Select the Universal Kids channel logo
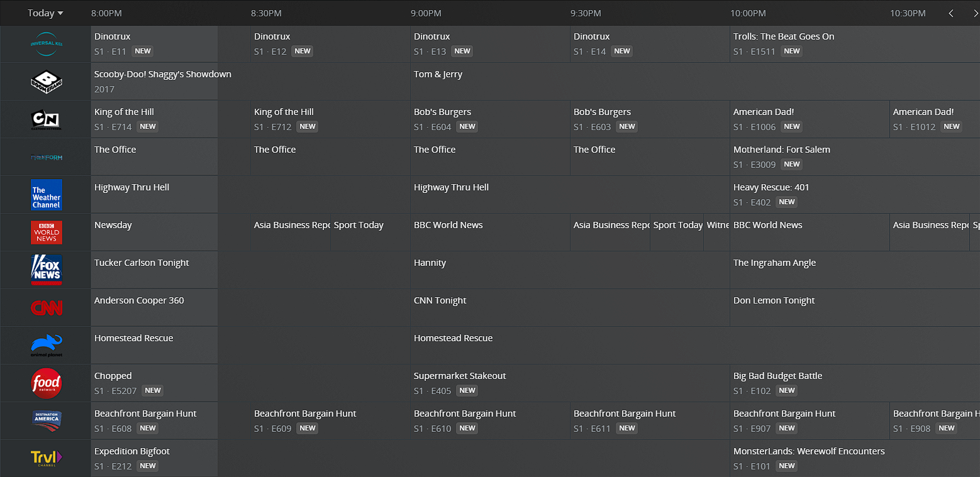This screenshot has width=980, height=477. [x=47, y=44]
